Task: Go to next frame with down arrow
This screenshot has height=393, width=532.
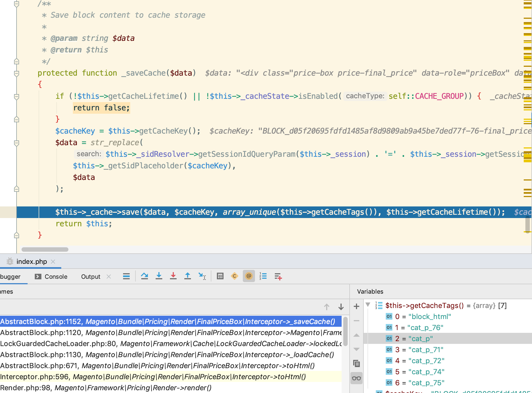Action: click(341, 307)
